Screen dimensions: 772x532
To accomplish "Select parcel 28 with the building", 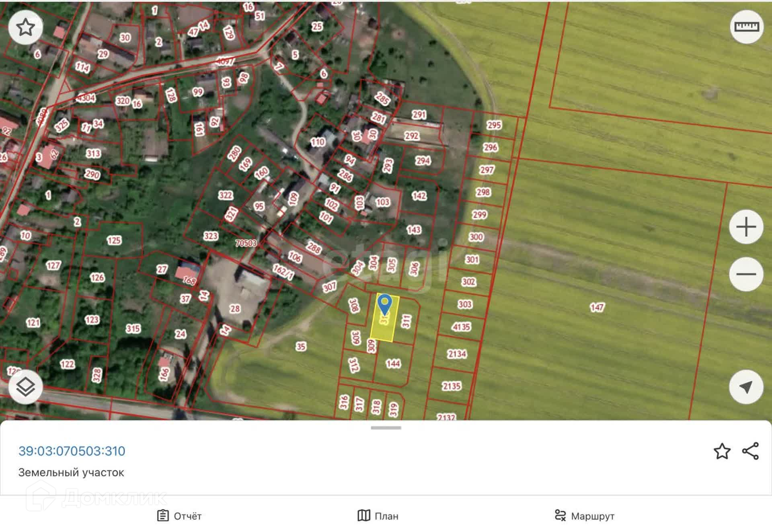I will (x=235, y=309).
